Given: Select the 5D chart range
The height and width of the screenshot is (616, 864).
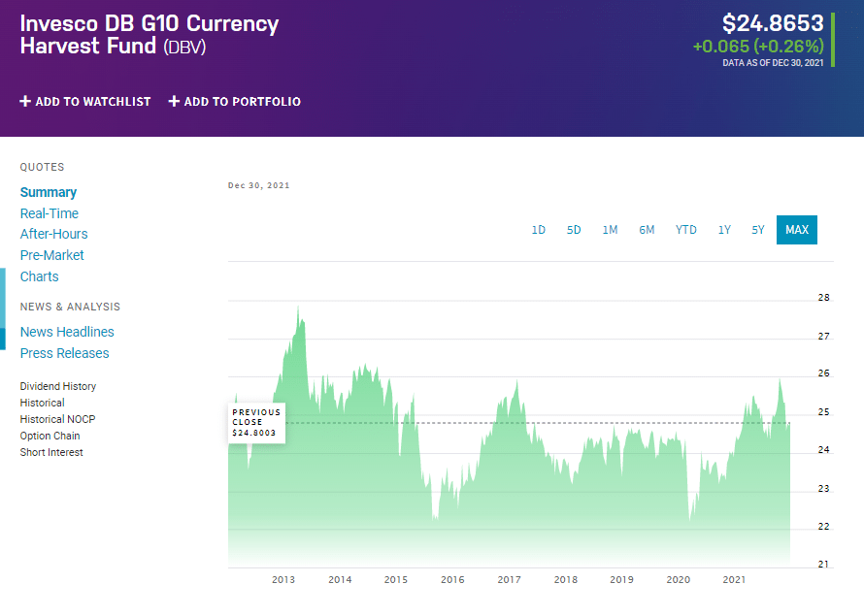Looking at the screenshot, I should [x=574, y=230].
